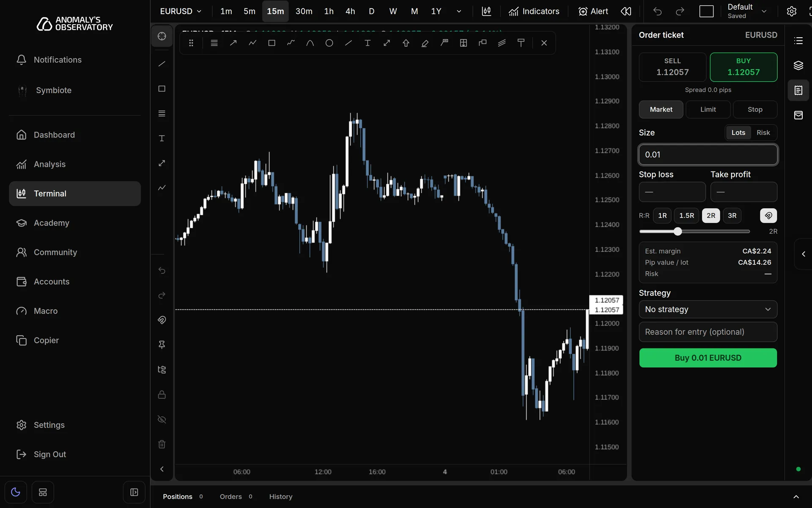Select the trend line tool in left toolbar

162,64
